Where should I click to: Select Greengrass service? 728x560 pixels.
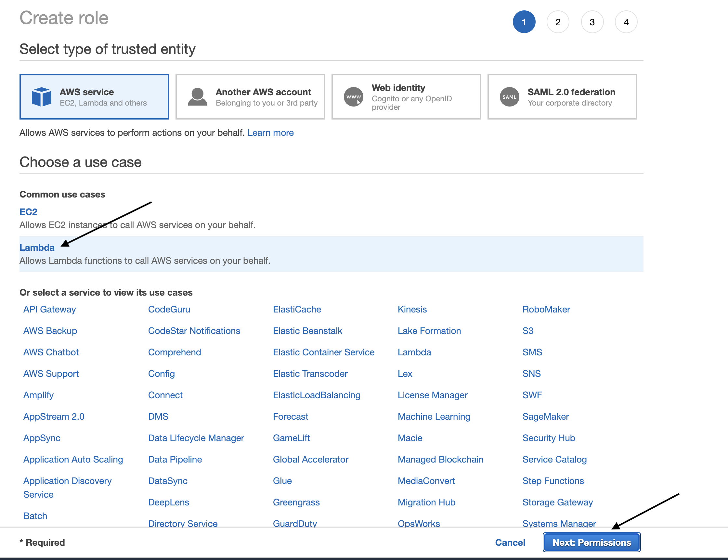pos(296,502)
